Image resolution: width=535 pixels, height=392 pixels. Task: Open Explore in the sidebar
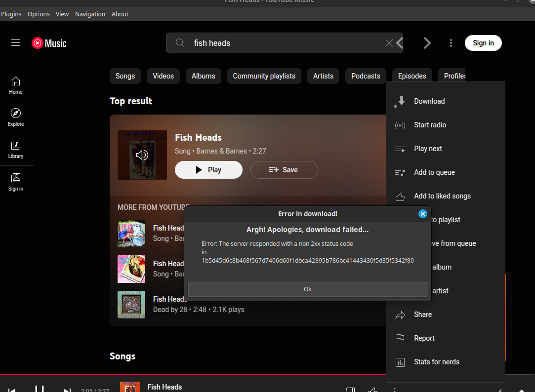16,118
